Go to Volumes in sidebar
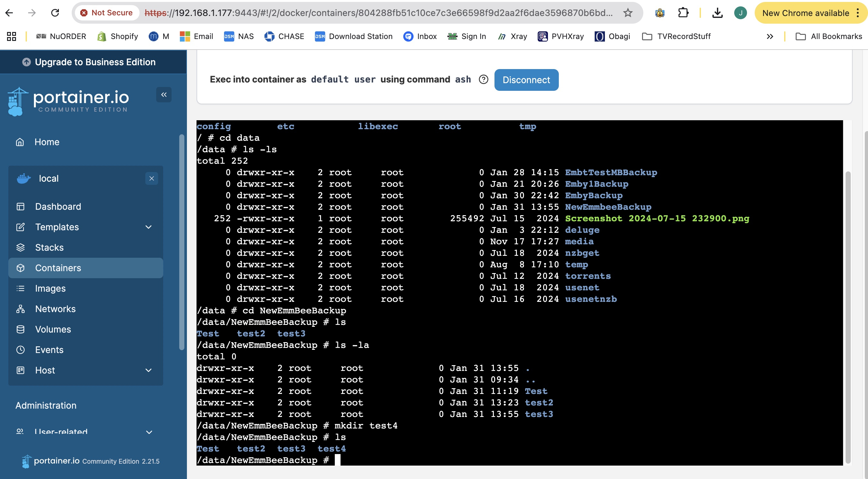Screen dimensions: 868x479 [53, 329]
